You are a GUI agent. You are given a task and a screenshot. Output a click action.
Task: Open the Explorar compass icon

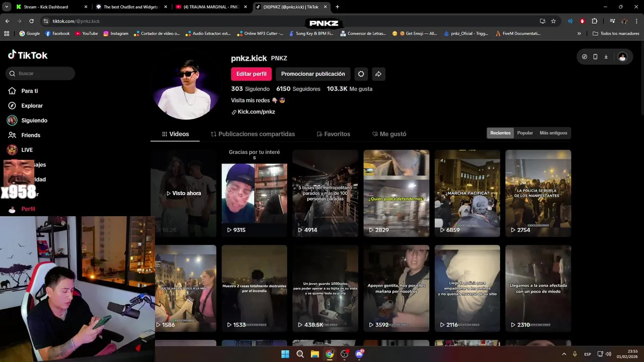[12, 106]
